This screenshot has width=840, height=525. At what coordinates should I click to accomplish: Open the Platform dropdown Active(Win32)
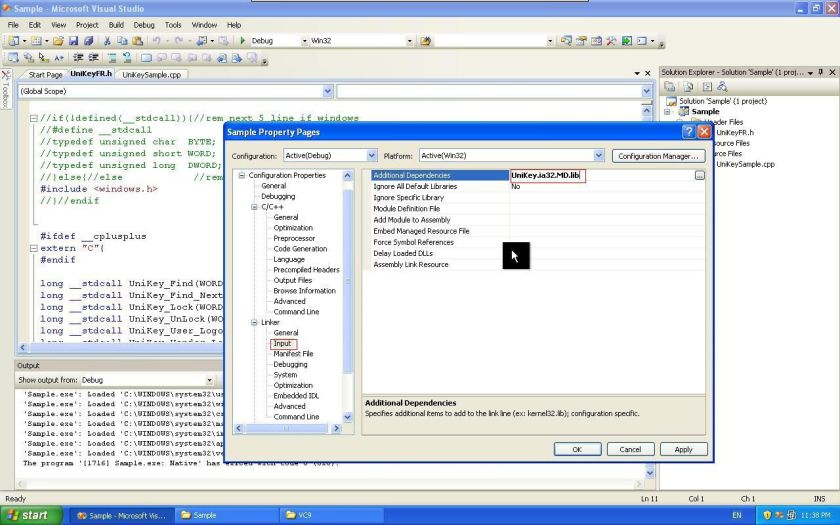click(599, 155)
